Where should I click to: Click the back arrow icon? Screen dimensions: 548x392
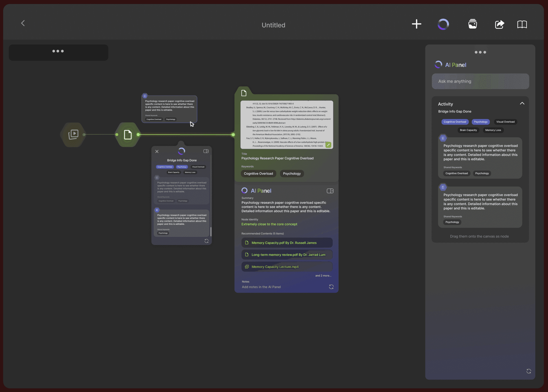(23, 23)
